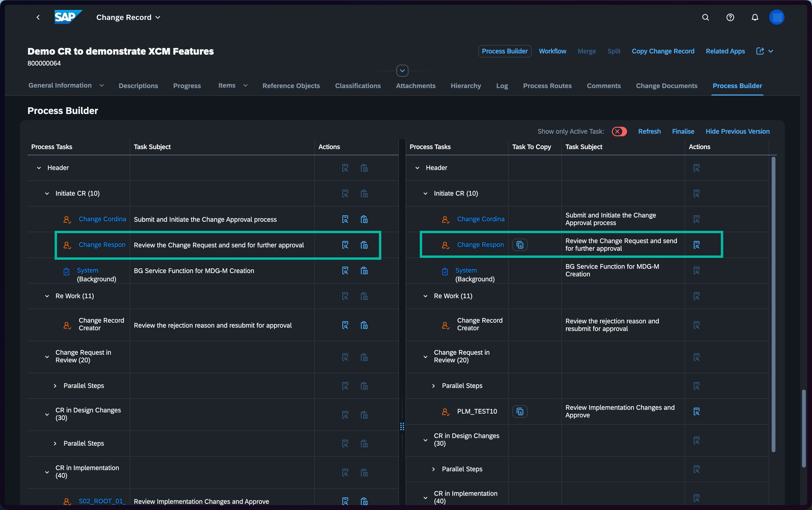The image size is (812, 510).
Task: Collapse right Initiate CR (10) node
Action: click(425, 194)
